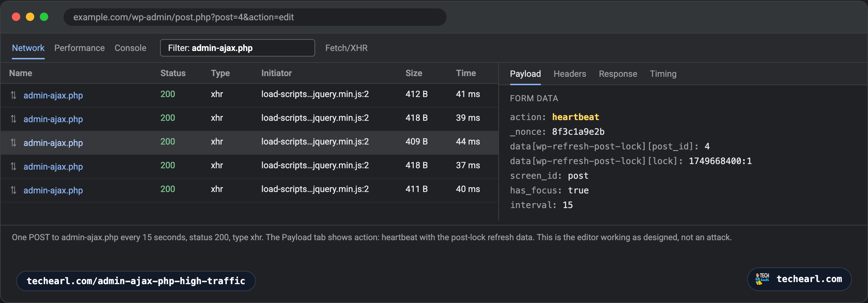
Task: Click the "41 ms" time cell
Action: tap(468, 94)
